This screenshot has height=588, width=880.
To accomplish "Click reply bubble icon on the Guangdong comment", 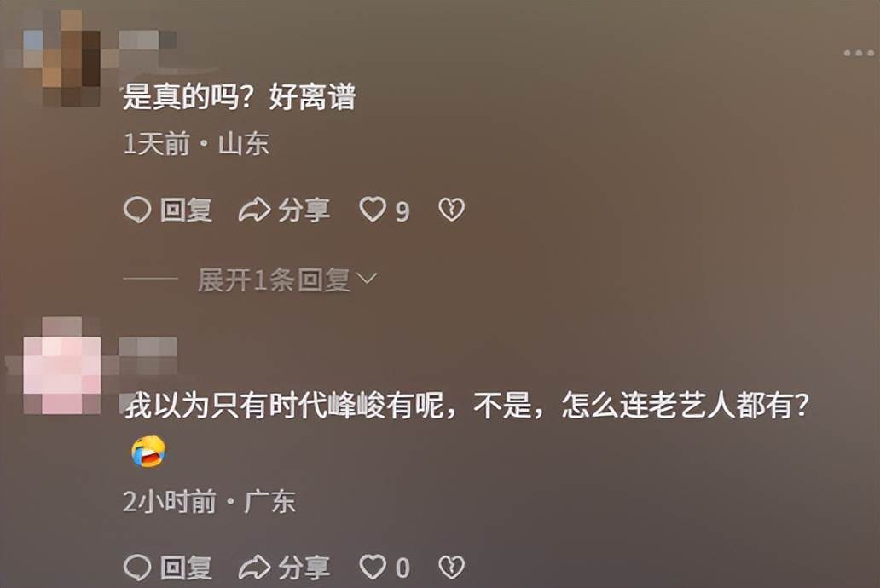I will (137, 568).
